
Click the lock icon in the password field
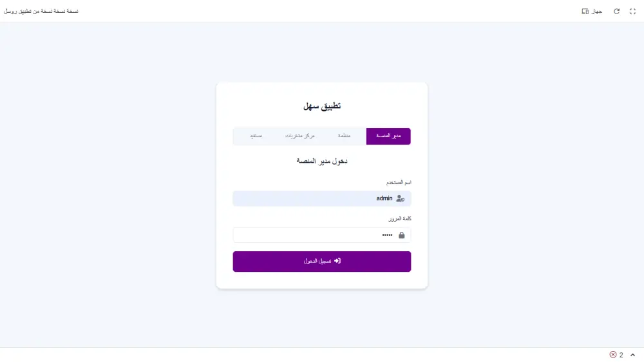click(402, 235)
